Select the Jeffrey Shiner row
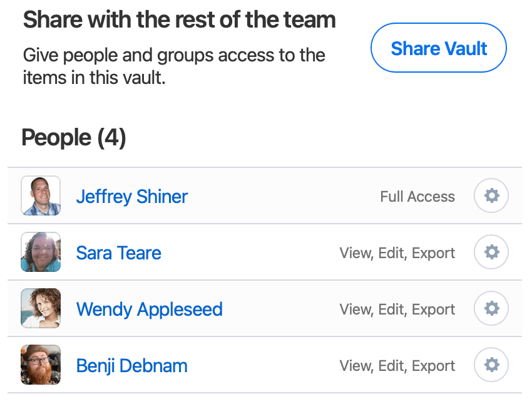Image resolution: width=532 pixels, height=401 pixels. 269,195
